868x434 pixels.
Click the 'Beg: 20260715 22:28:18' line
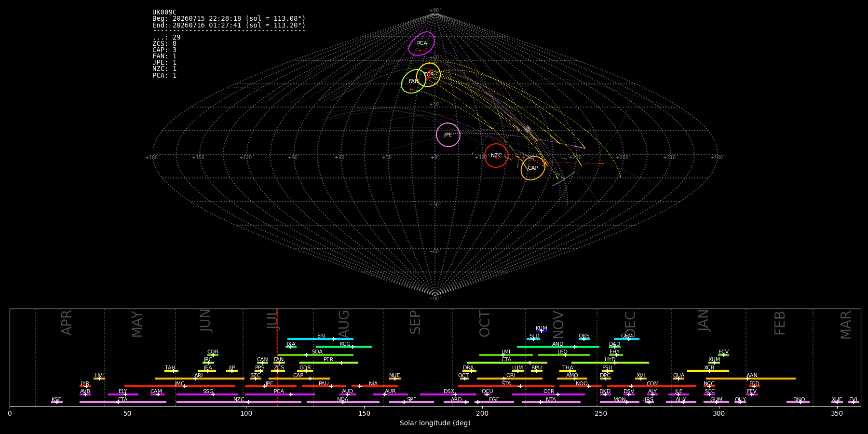point(229,19)
